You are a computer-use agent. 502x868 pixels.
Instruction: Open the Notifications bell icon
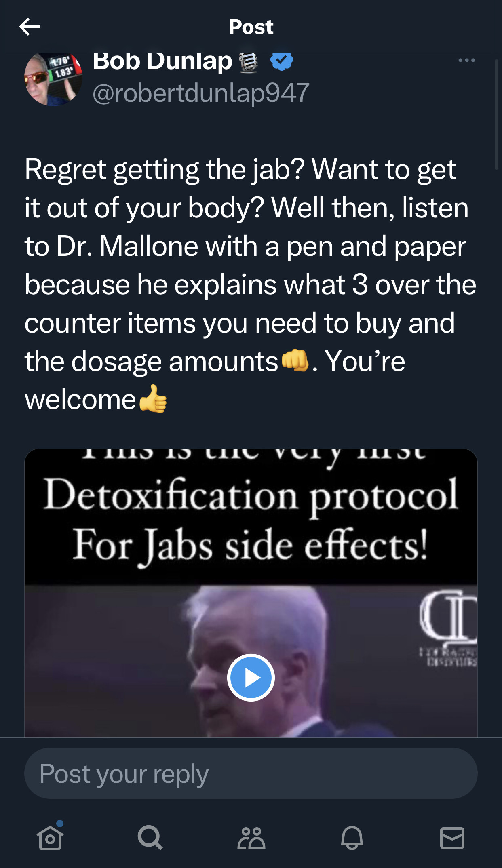pyautogui.click(x=352, y=838)
